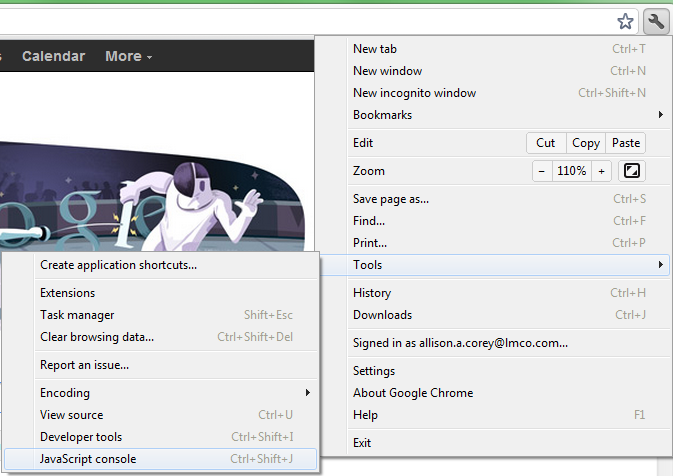This screenshot has height=476, width=673.
Task: Expand the Bookmarks submenu
Action: tap(508, 115)
